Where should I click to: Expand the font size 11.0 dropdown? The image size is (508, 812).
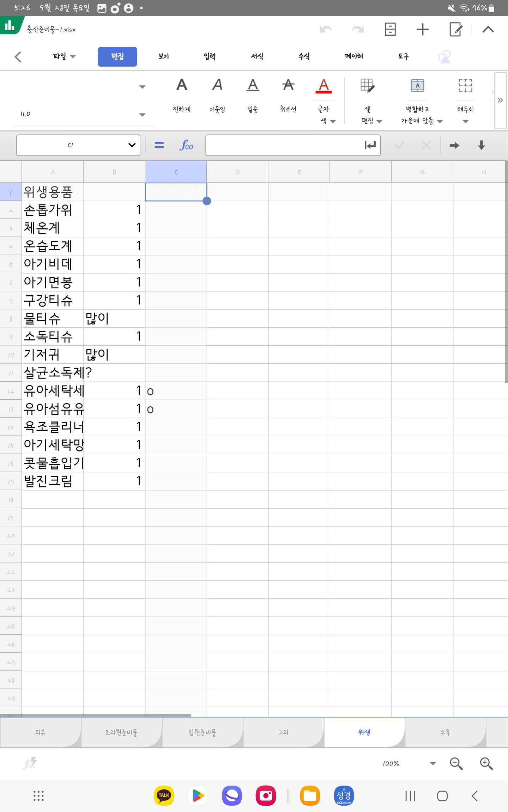[142, 114]
